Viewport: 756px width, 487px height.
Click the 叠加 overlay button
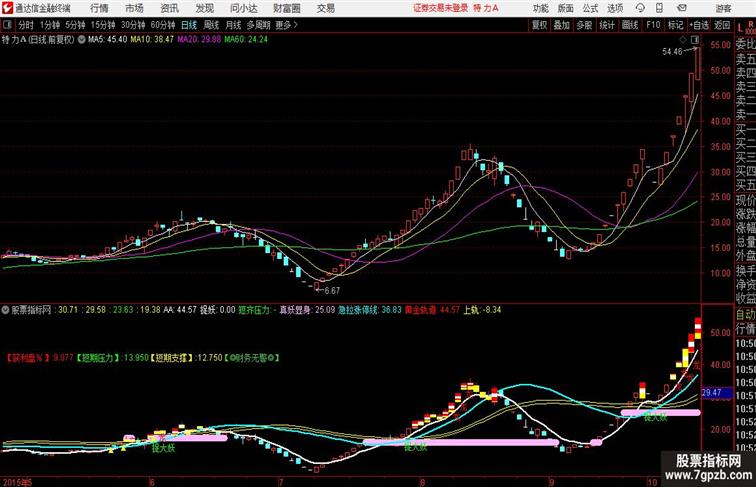click(562, 25)
